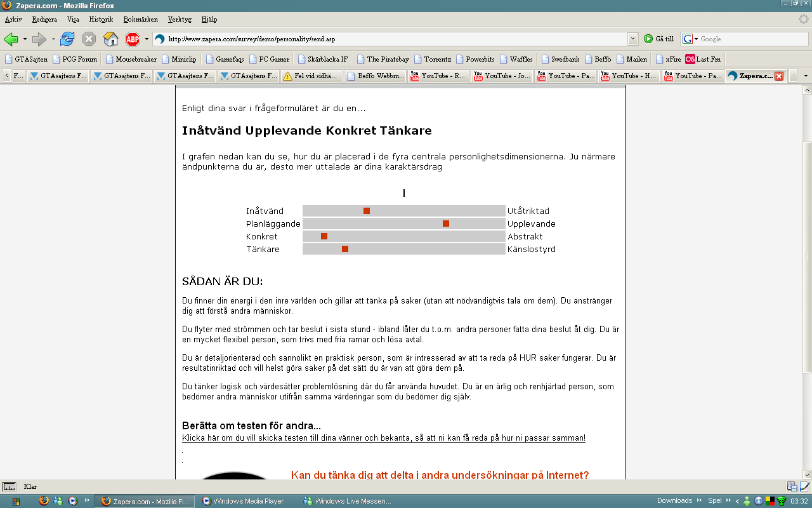Screen dimensions: 812x508
Task: Open the Adblock Plus dropdown arrow
Action: [147, 39]
